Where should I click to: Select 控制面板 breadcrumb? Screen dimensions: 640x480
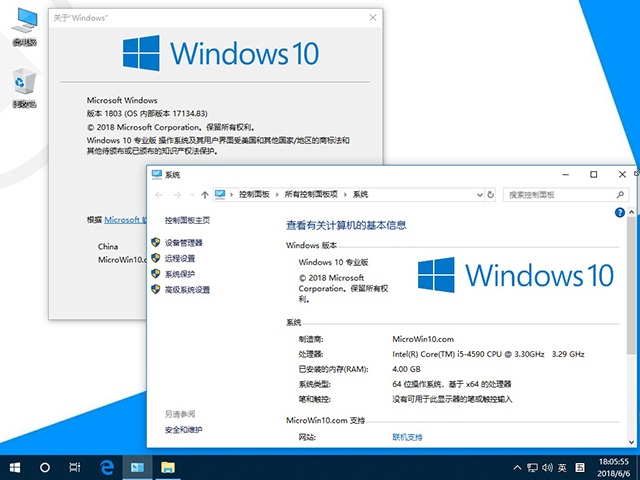pos(254,195)
